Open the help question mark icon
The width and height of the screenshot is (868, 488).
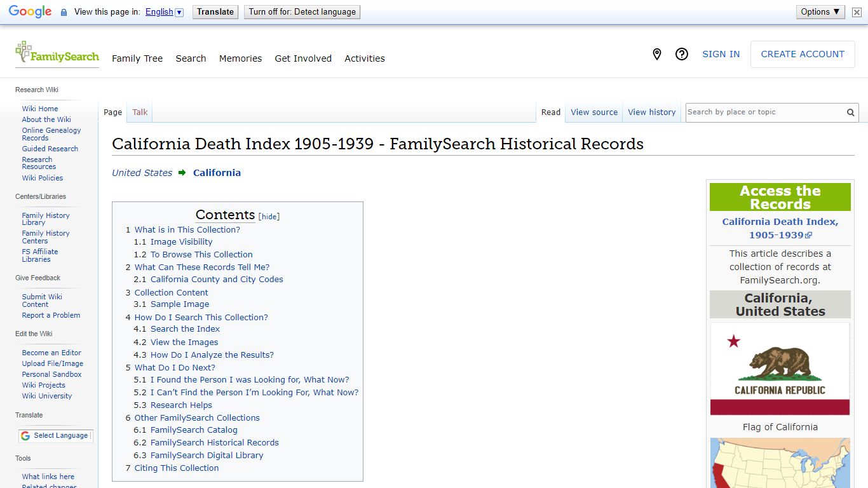(x=682, y=55)
